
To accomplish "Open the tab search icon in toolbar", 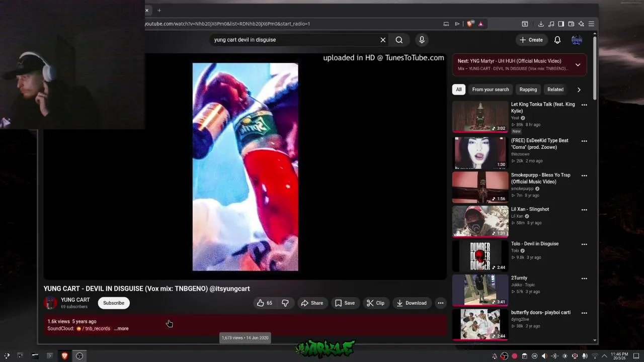I will coord(525,24).
